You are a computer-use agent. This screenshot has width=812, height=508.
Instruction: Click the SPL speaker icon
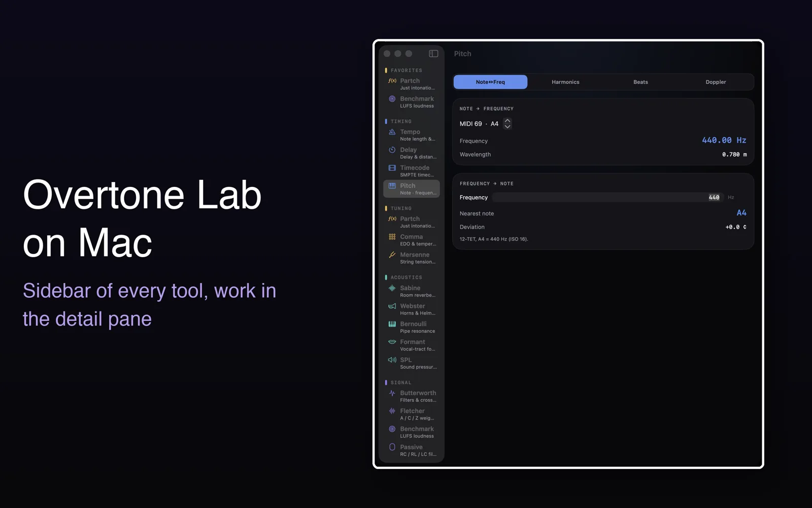click(392, 360)
